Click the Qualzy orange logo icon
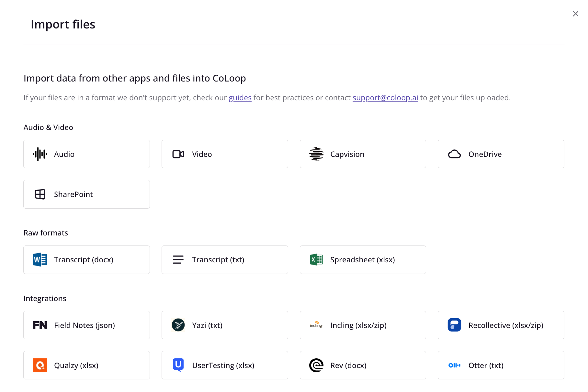 click(40, 365)
